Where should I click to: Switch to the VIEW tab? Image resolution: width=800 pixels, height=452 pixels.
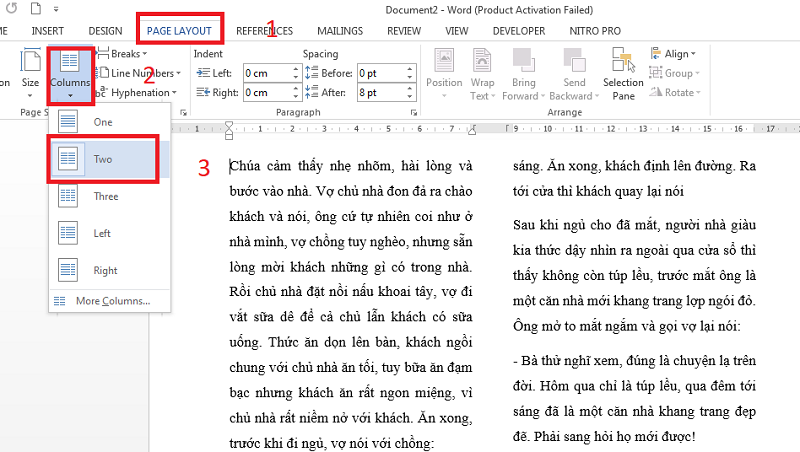[457, 31]
